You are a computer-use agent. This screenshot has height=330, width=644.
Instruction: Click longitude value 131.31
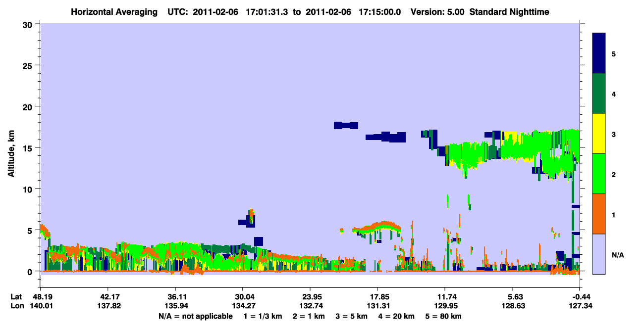point(377,306)
